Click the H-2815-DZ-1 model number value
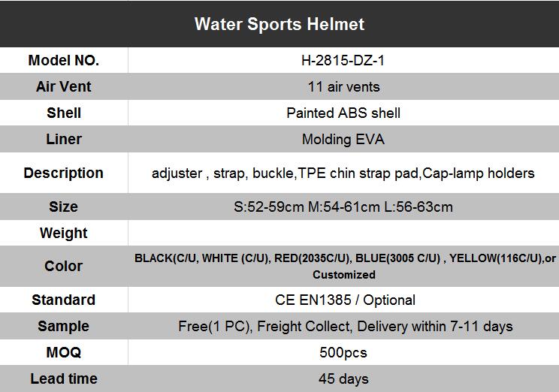Image resolution: width=559 pixels, height=392 pixels. click(343, 60)
